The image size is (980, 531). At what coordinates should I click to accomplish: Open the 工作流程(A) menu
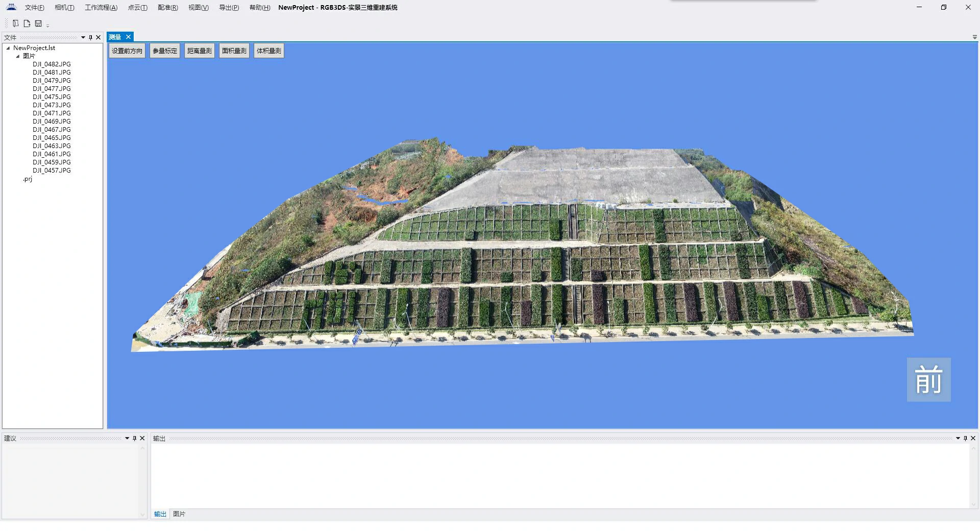[101, 8]
